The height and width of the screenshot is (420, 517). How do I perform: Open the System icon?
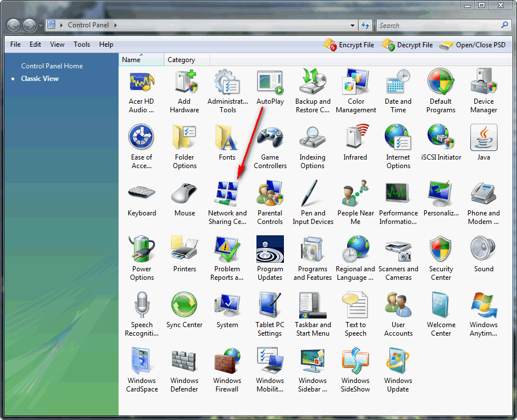(227, 305)
